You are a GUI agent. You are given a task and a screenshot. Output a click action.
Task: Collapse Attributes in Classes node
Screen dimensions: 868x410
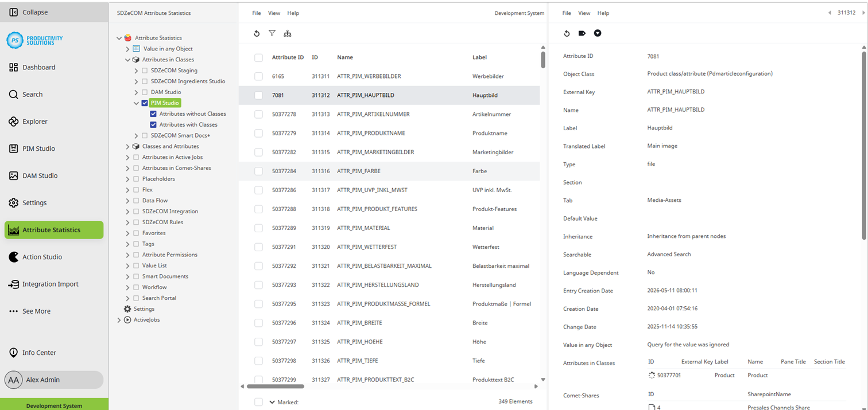coord(127,60)
